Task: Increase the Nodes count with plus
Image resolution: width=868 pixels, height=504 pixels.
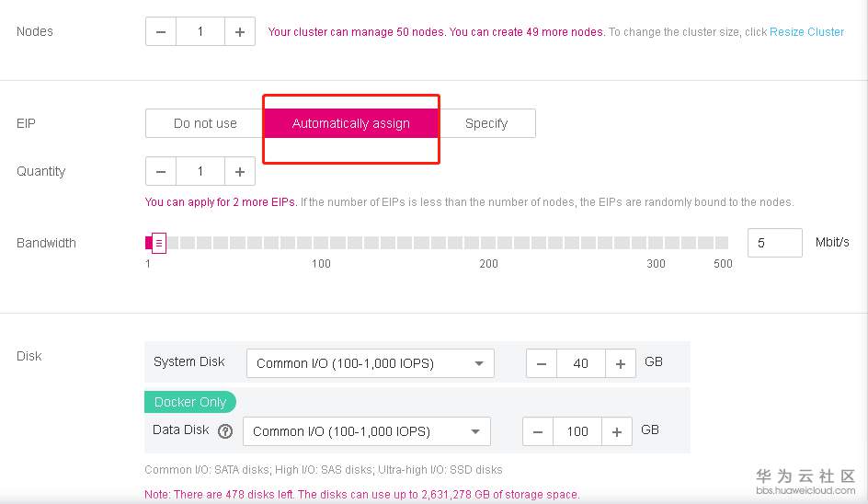Action: pos(240,31)
